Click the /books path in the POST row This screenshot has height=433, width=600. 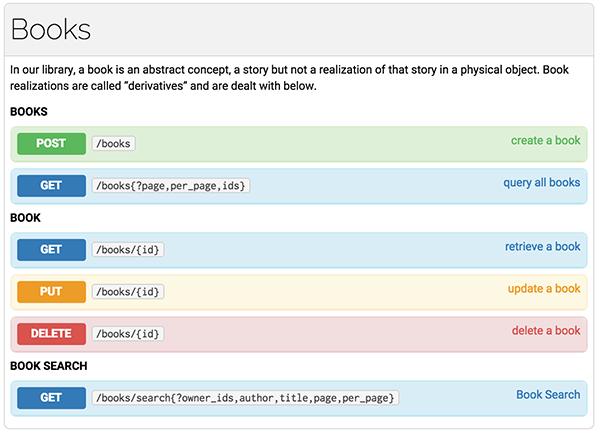point(113,143)
